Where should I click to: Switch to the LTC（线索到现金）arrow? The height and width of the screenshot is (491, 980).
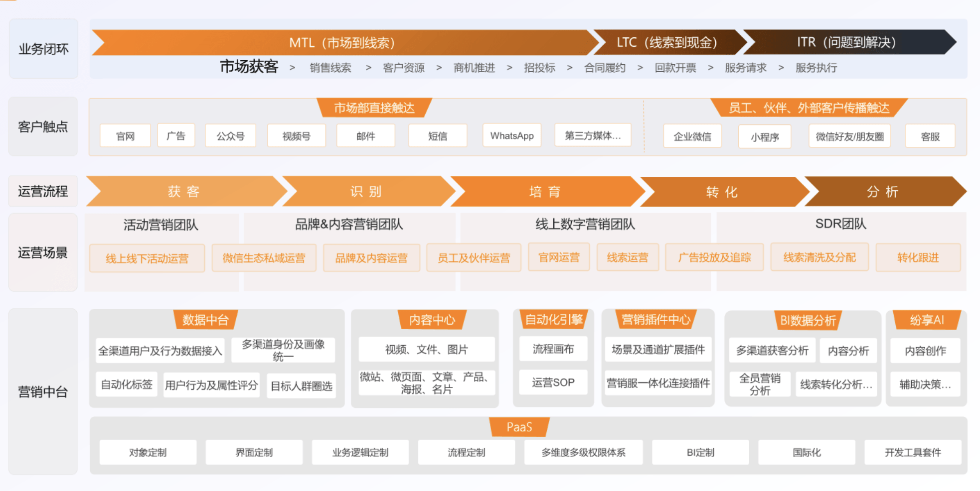coord(666,43)
